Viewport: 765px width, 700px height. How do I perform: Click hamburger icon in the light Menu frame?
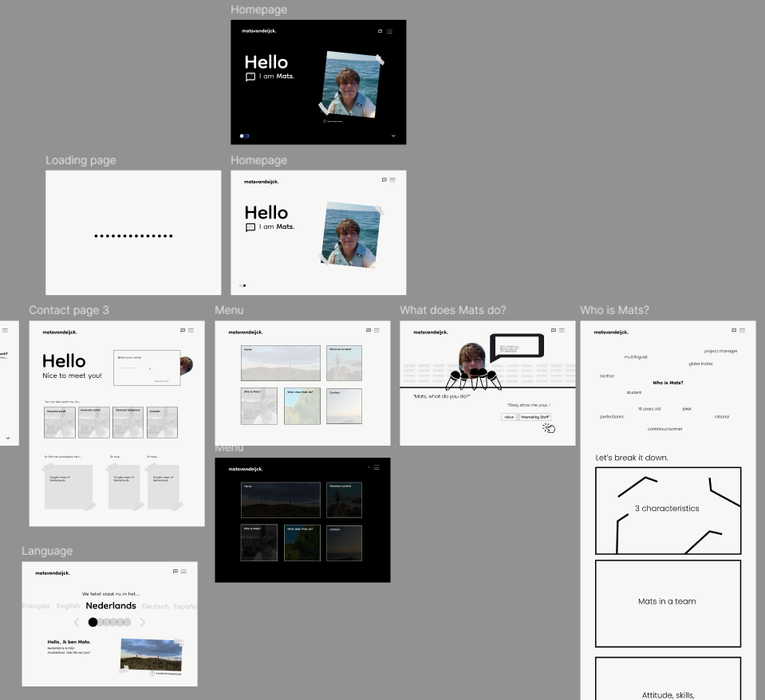point(377,330)
